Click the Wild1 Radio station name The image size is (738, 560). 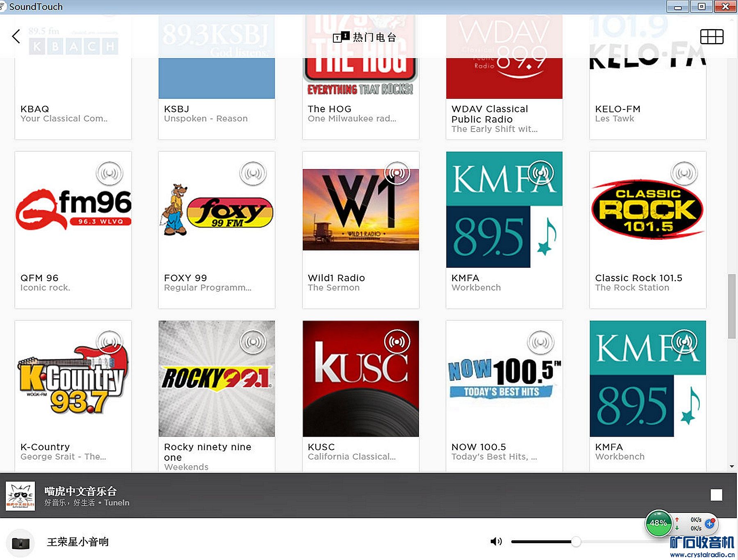coord(336,278)
